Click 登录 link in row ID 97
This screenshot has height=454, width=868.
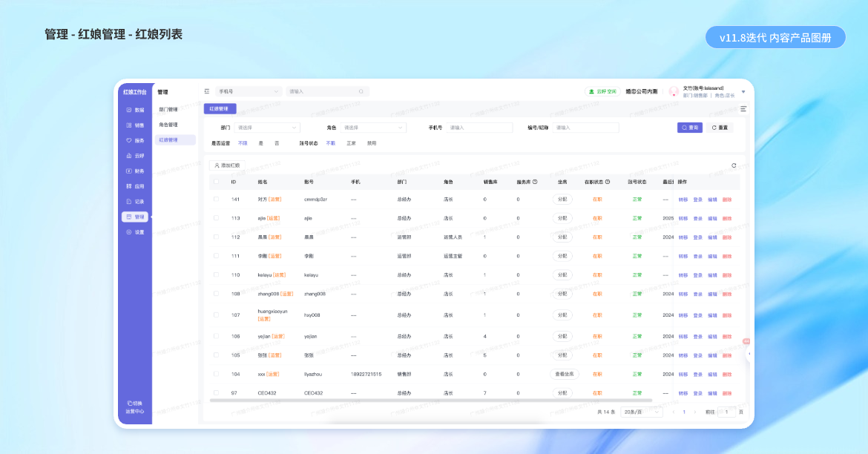coord(697,394)
